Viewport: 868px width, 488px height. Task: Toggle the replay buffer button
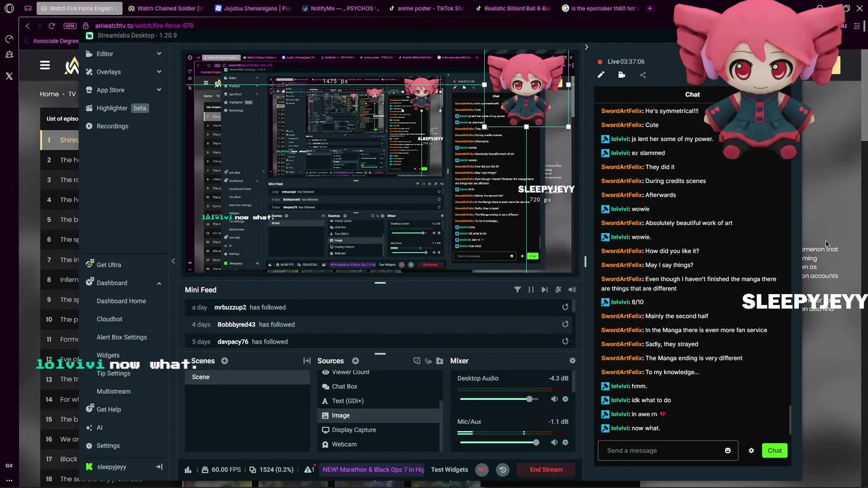point(502,470)
